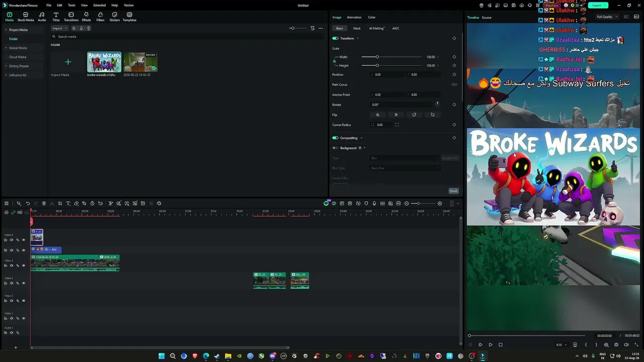This screenshot has width=644, height=362.
Task: Open the Transitions panel
Action: (71, 17)
